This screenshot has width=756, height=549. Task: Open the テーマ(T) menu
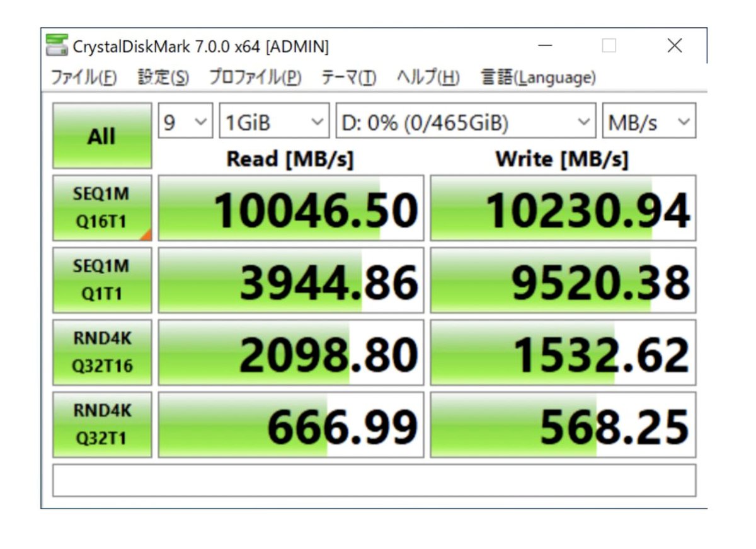(x=348, y=78)
